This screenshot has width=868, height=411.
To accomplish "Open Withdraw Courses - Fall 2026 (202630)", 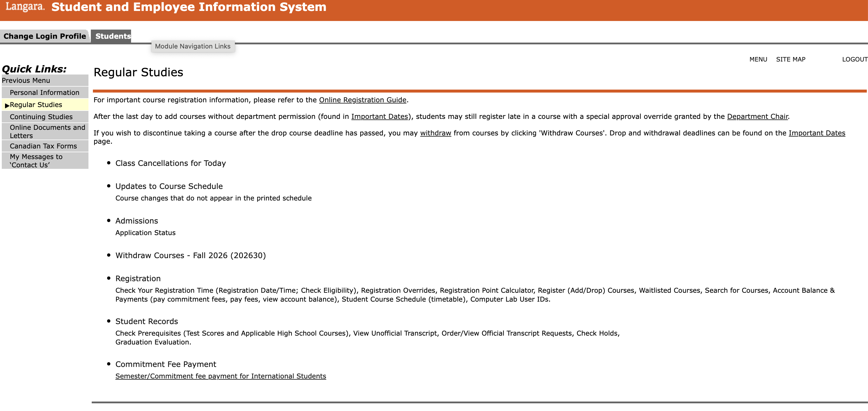I will click(191, 256).
